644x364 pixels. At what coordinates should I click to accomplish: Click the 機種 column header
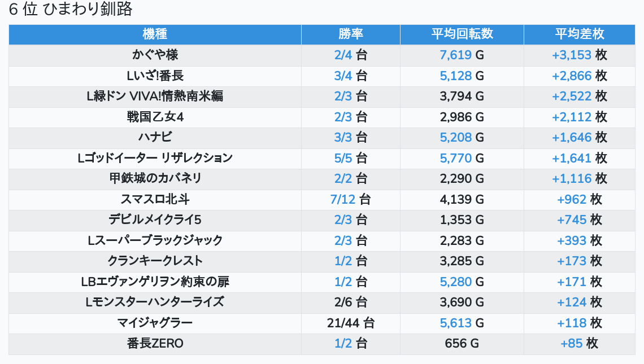click(155, 34)
